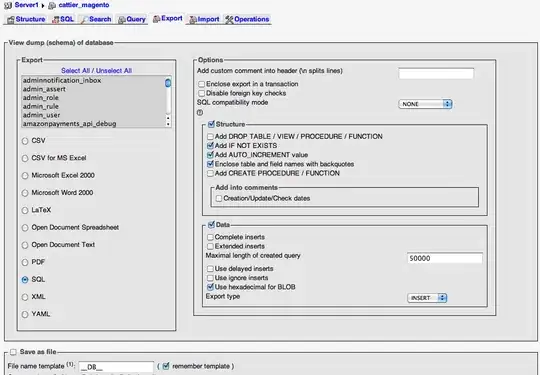
Task: Click the File name template field
Action: coord(116,367)
